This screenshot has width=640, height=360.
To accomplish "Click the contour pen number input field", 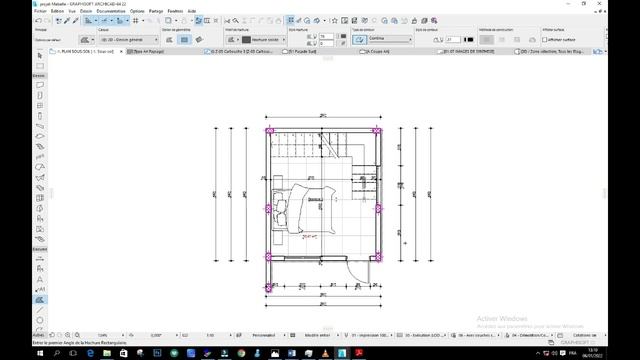I will point(453,40).
